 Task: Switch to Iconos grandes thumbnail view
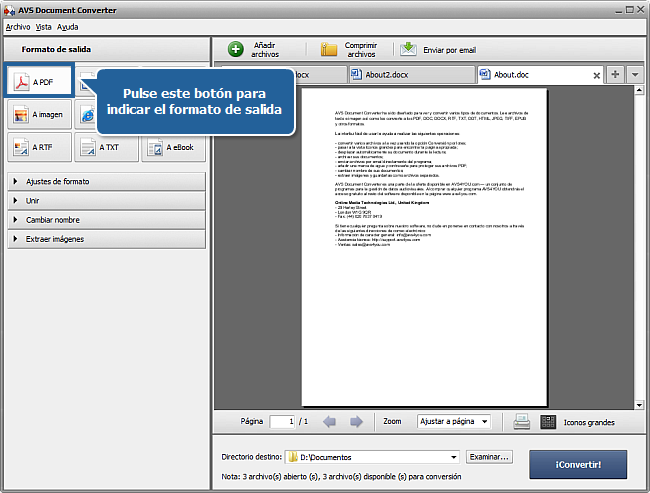point(548,422)
